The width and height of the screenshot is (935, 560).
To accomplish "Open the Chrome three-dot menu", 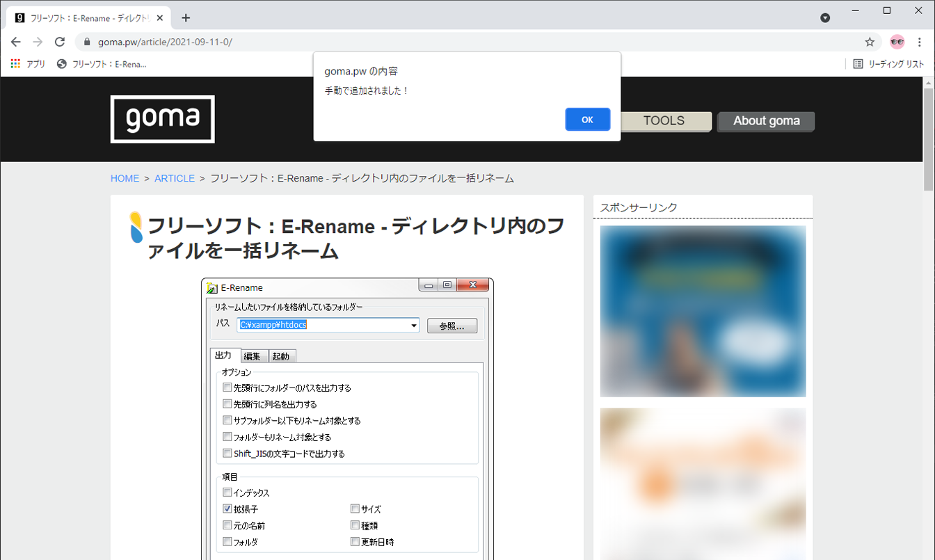I will pos(920,42).
